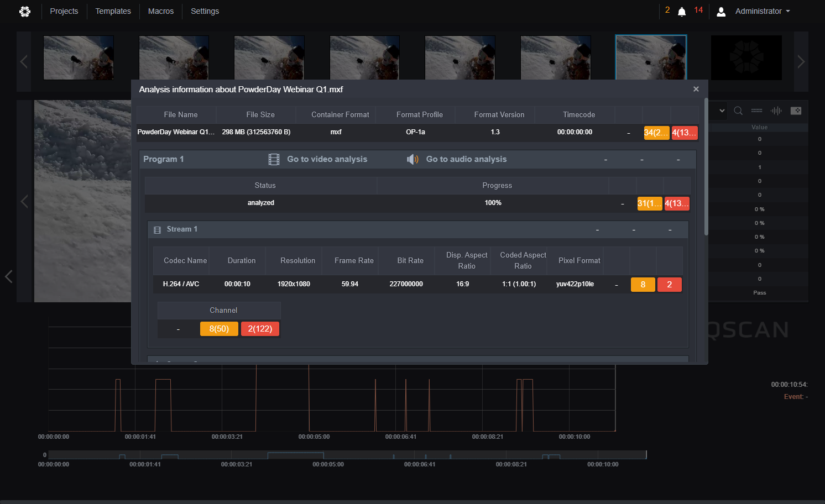
Task: Click the speaker audio analysis icon
Action: click(x=412, y=159)
